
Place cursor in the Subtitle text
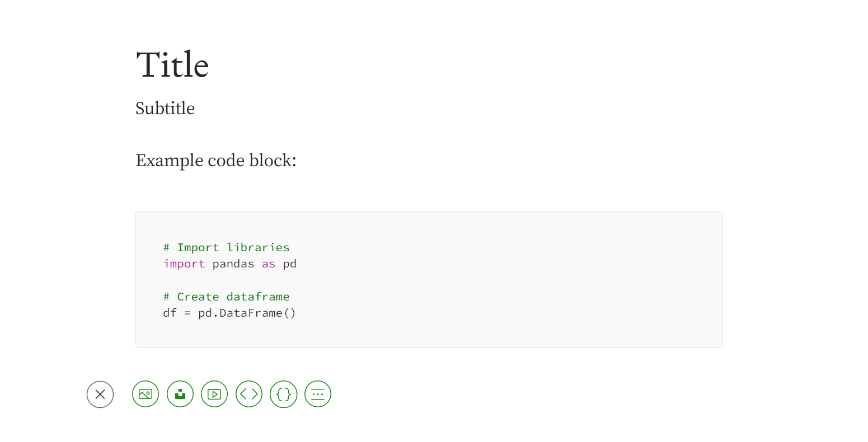[165, 109]
